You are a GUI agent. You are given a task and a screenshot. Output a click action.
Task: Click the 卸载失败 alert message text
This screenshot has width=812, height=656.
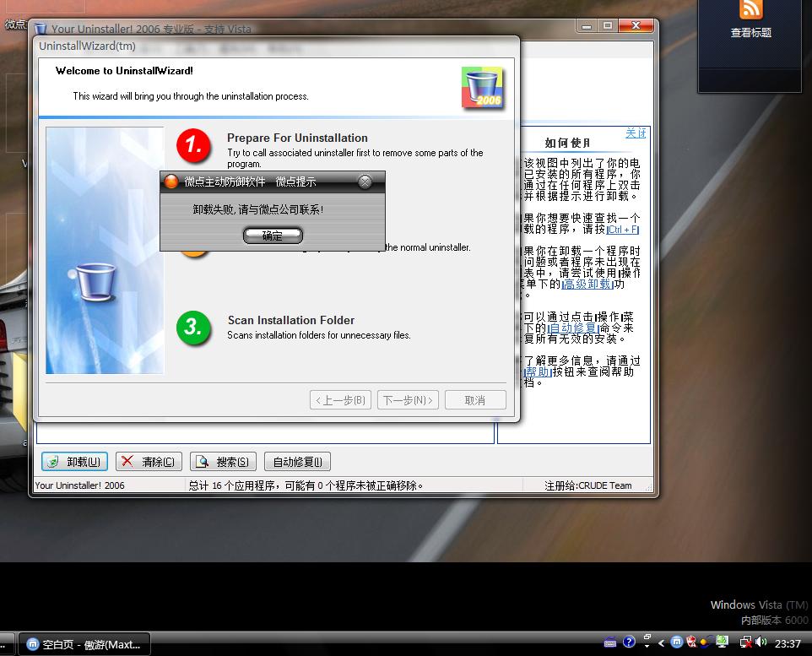pyautogui.click(x=258, y=209)
